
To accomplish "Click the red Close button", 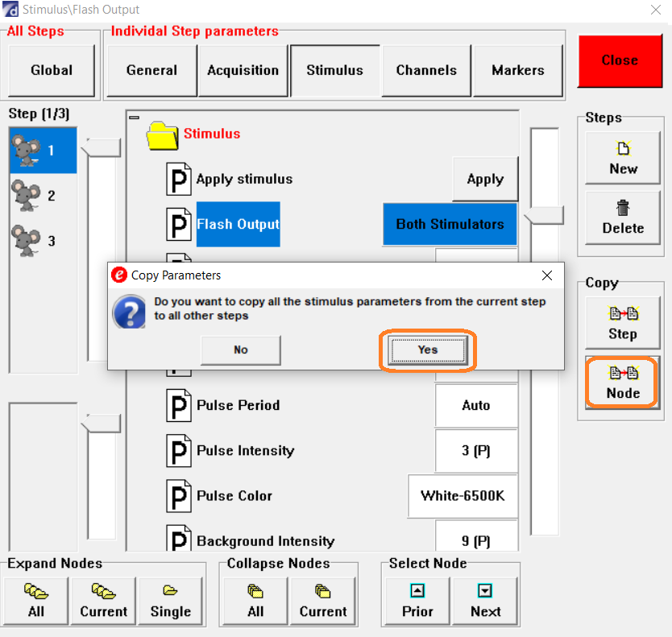I will [x=620, y=60].
